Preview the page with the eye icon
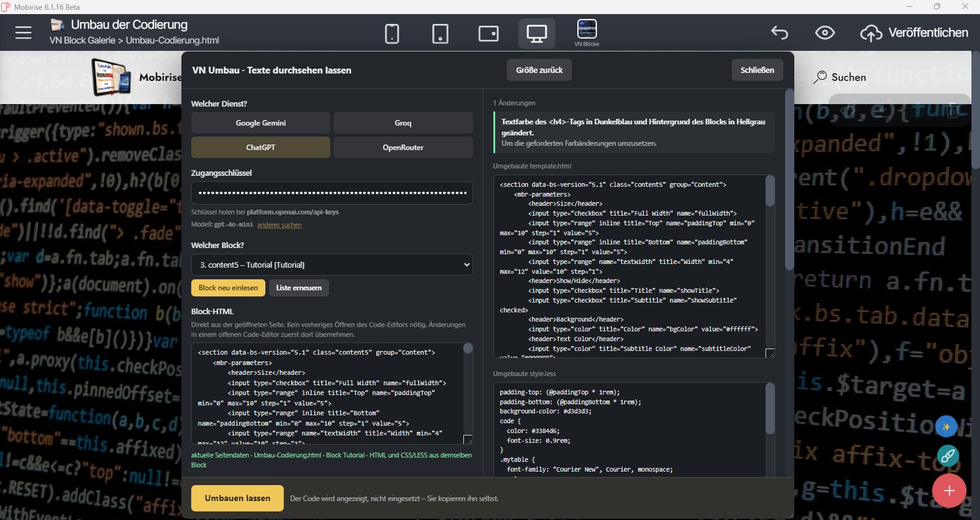Screen dimensions: 980x520 (x=825, y=32)
